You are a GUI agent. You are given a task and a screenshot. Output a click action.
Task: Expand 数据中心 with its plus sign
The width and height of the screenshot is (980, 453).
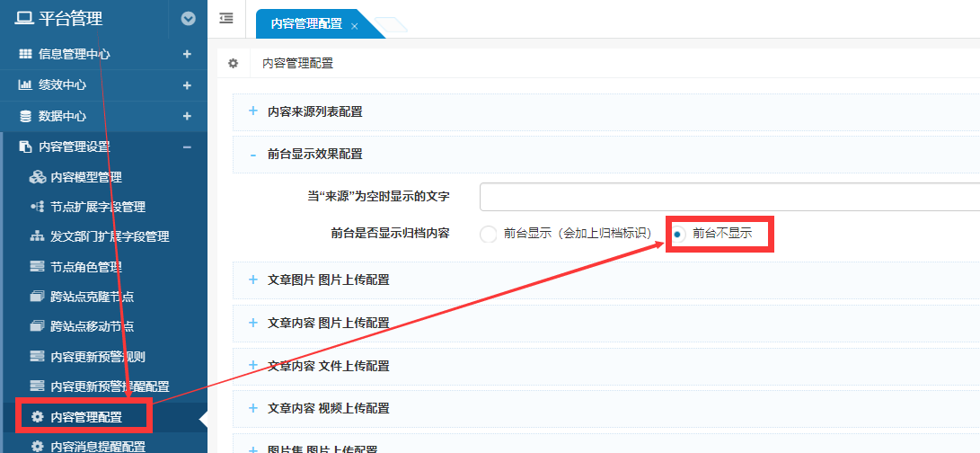click(x=187, y=116)
